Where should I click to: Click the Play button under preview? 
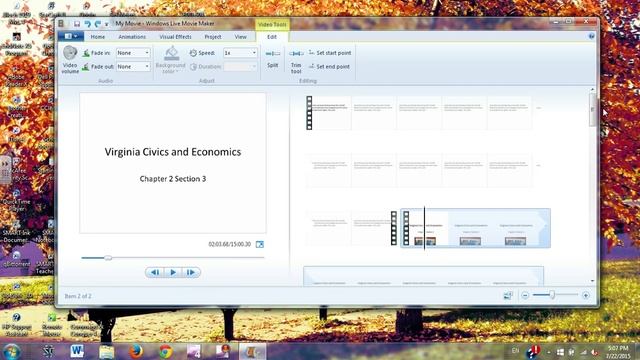pos(173,272)
